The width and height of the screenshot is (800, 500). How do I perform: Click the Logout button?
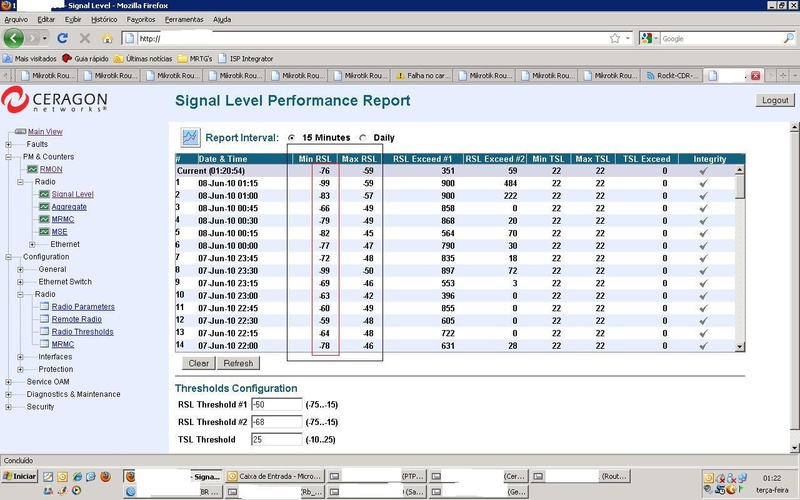click(x=775, y=100)
